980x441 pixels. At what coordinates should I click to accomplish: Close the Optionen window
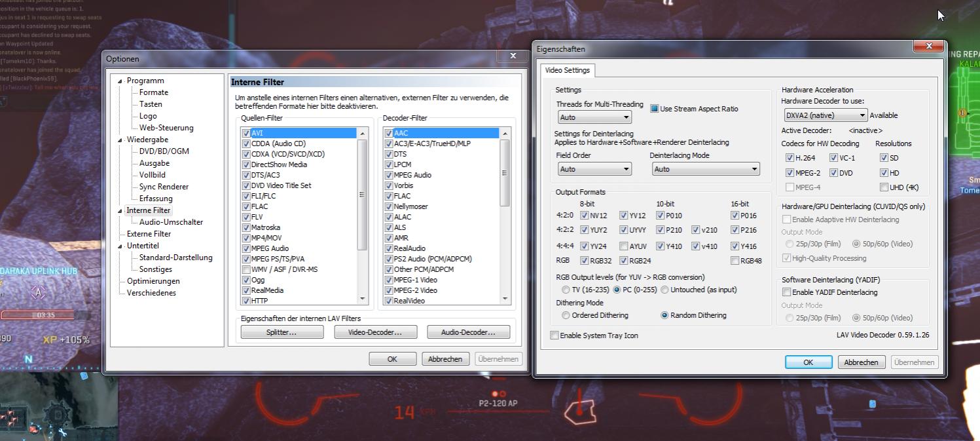click(x=513, y=56)
